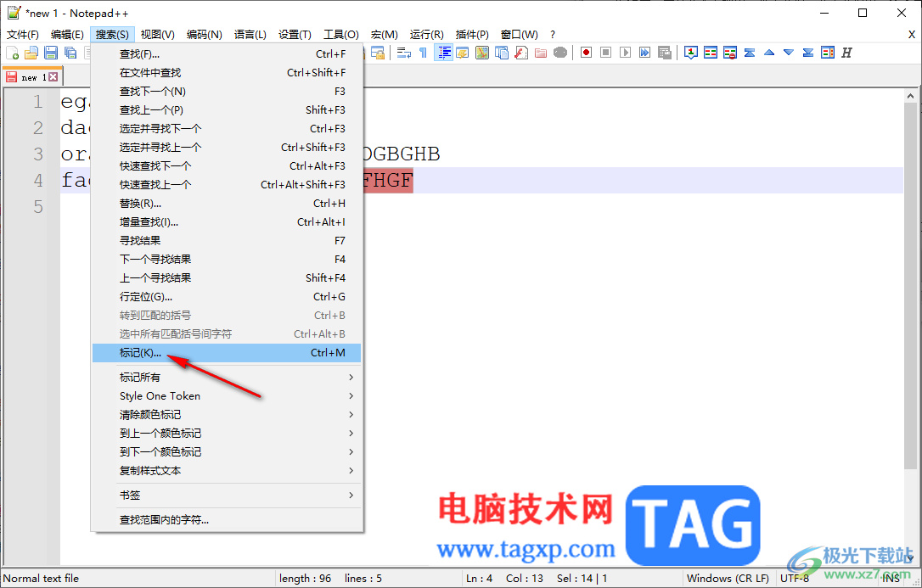Choose 替换(R)... menu entry
The image size is (922, 588).
[x=227, y=204]
